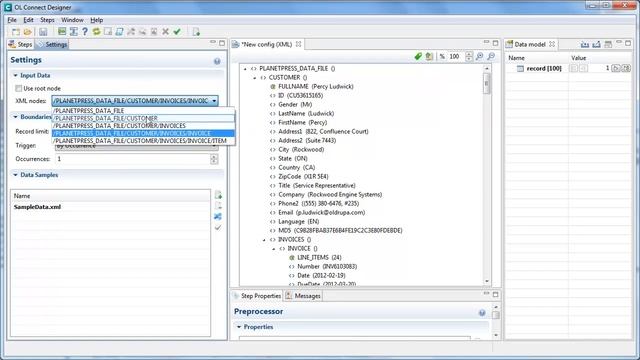The image size is (640, 360).
Task: Collapse the INVOICE tree node
Action: (x=273, y=249)
